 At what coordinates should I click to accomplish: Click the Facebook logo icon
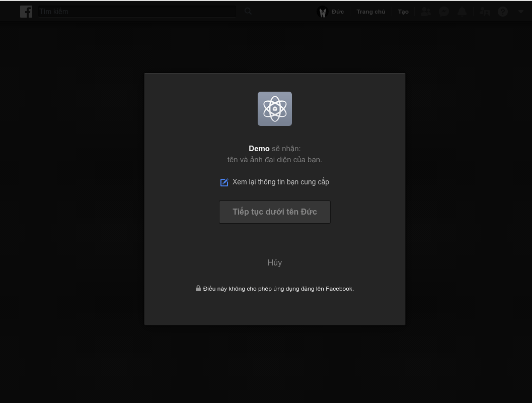pyautogui.click(x=26, y=12)
